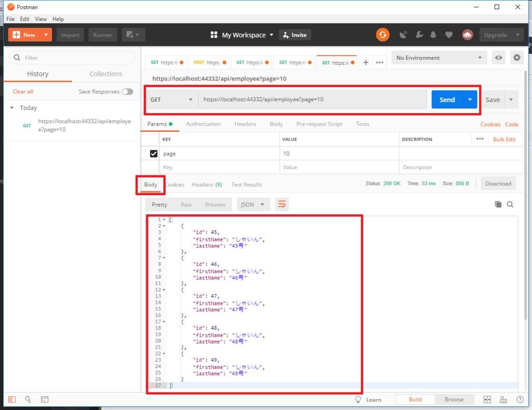Open the Pre-request Script tab
This screenshot has width=532, height=410.
click(320, 124)
